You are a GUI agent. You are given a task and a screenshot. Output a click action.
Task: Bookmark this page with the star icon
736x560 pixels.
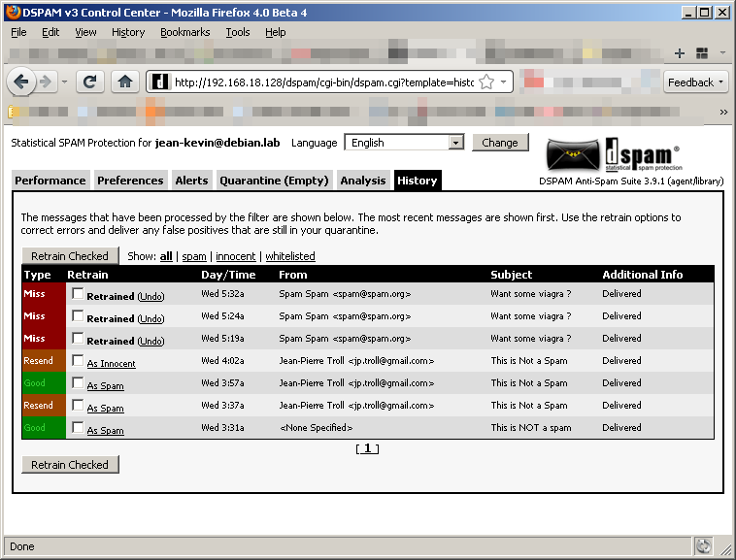[x=487, y=82]
